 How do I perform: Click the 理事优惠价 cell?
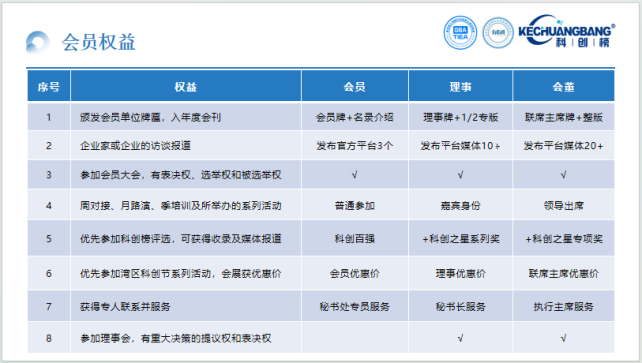pos(460,273)
